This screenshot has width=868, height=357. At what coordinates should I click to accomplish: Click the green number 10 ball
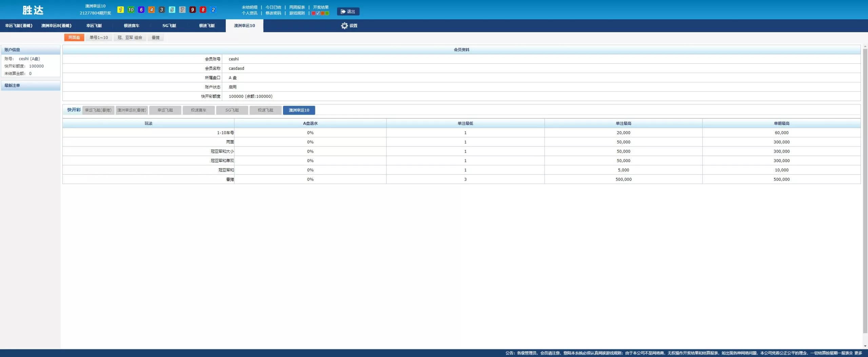(131, 10)
